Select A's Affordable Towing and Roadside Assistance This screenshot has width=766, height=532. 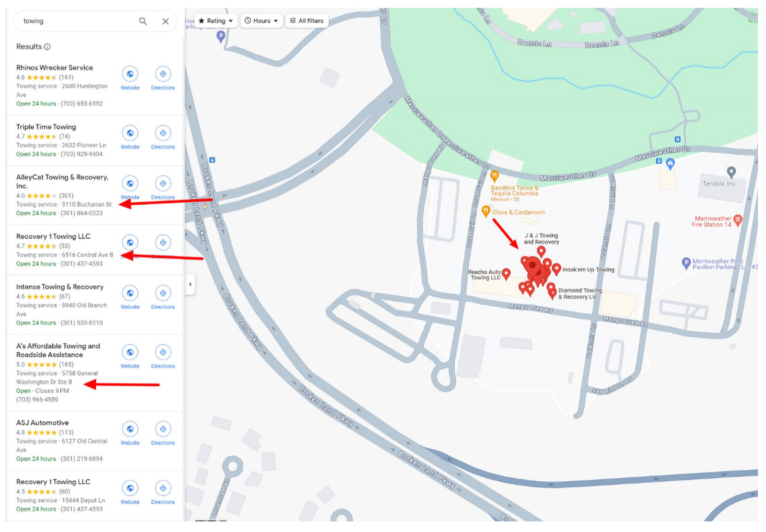pyautogui.click(x=58, y=350)
